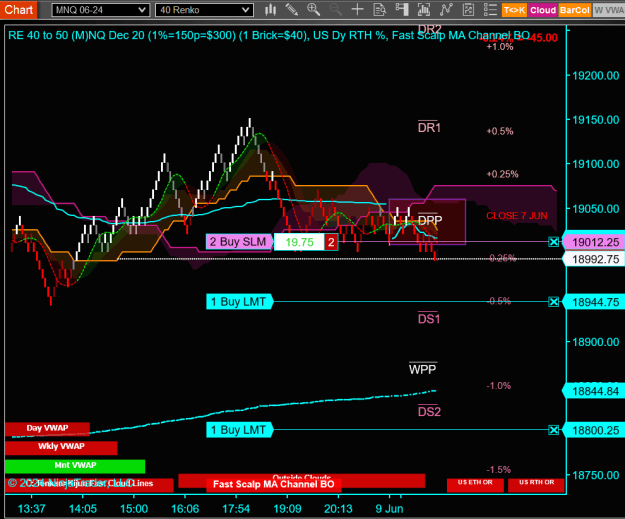Switch to the Chart tab
Image resolution: width=625 pixels, height=519 pixels.
[x=18, y=10]
